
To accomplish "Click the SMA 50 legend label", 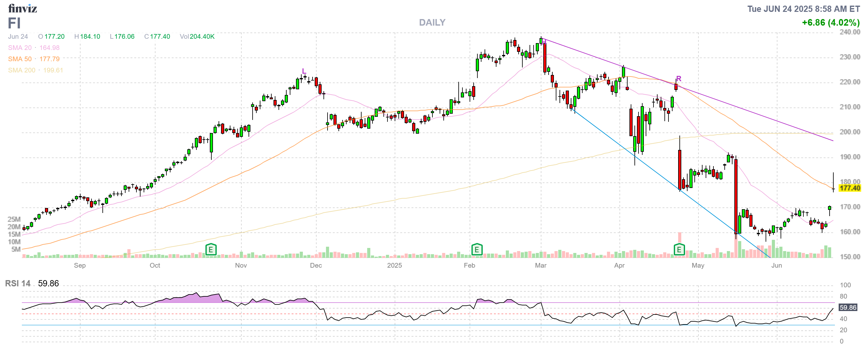I will pos(20,59).
